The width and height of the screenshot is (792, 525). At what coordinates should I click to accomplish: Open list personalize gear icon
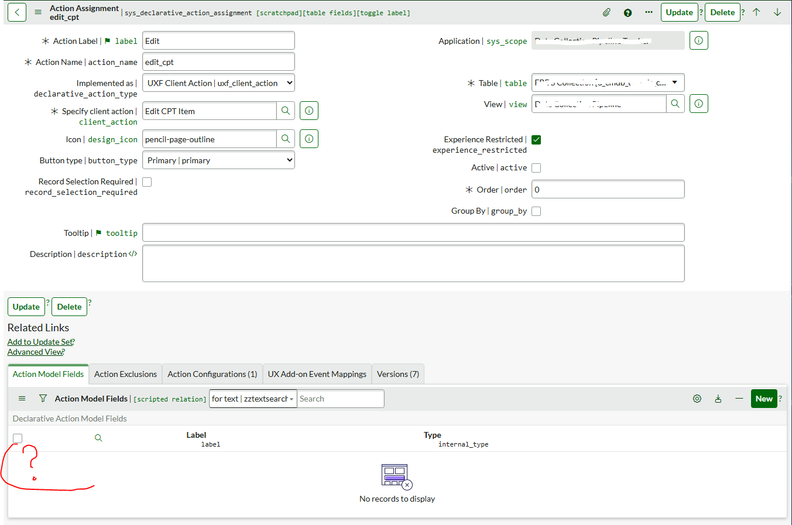697,398
